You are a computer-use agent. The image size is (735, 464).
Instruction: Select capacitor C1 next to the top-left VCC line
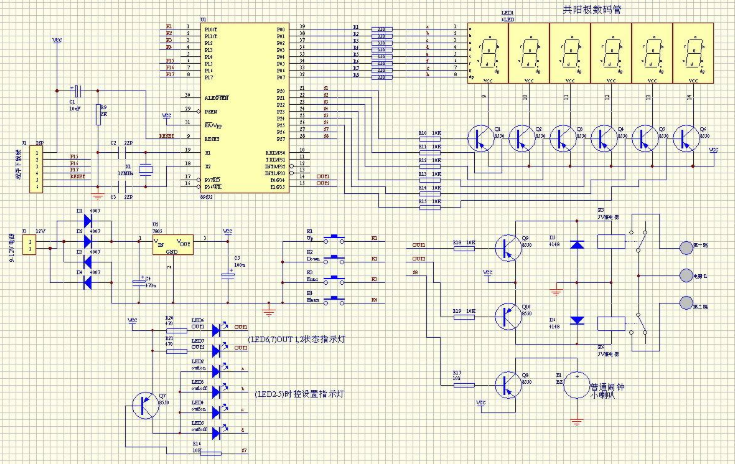(x=77, y=90)
